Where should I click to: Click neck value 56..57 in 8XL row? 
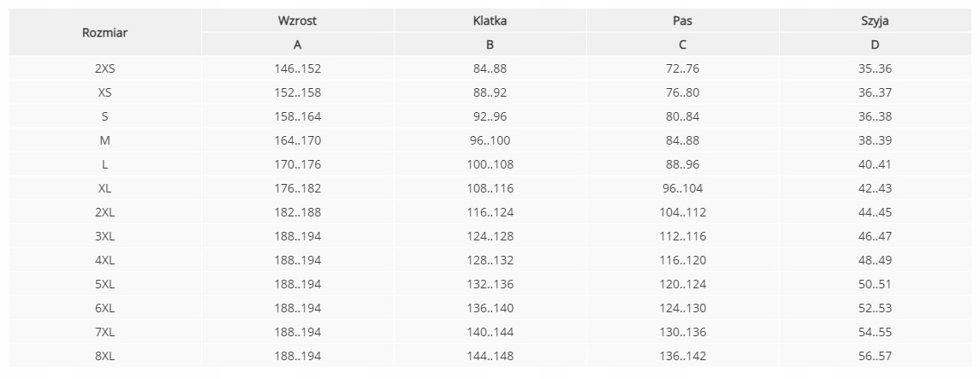click(875, 356)
